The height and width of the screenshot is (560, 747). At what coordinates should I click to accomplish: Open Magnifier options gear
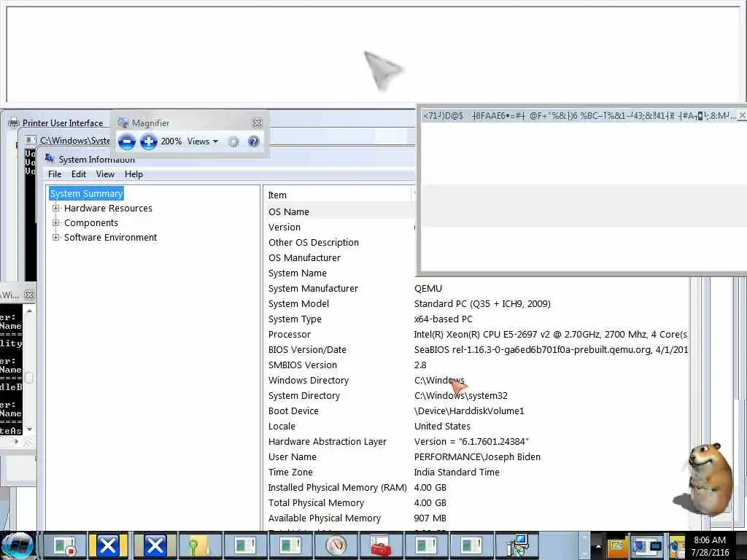pos(233,141)
